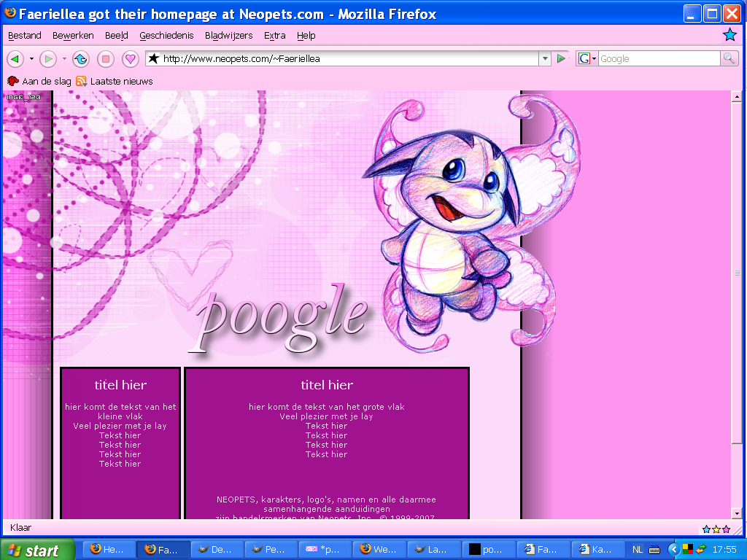Image resolution: width=747 pixels, height=560 pixels.
Task: Click 'Veel plezier met je lay' in large box
Action: click(x=326, y=416)
